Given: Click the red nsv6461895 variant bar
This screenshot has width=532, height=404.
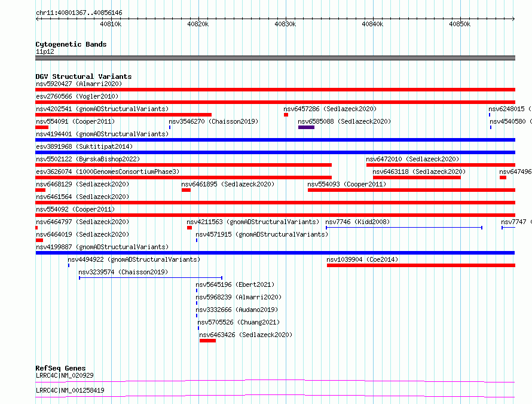Looking at the screenshot, I should coord(186,190).
